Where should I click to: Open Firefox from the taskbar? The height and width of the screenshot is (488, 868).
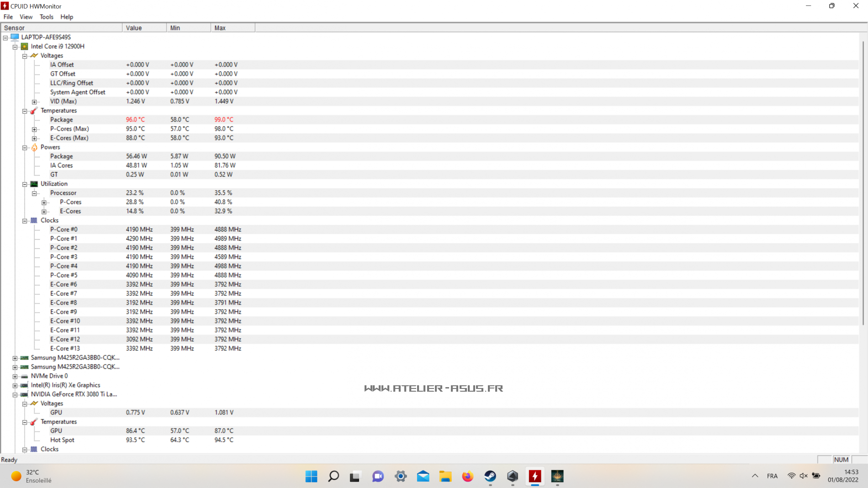point(467,476)
